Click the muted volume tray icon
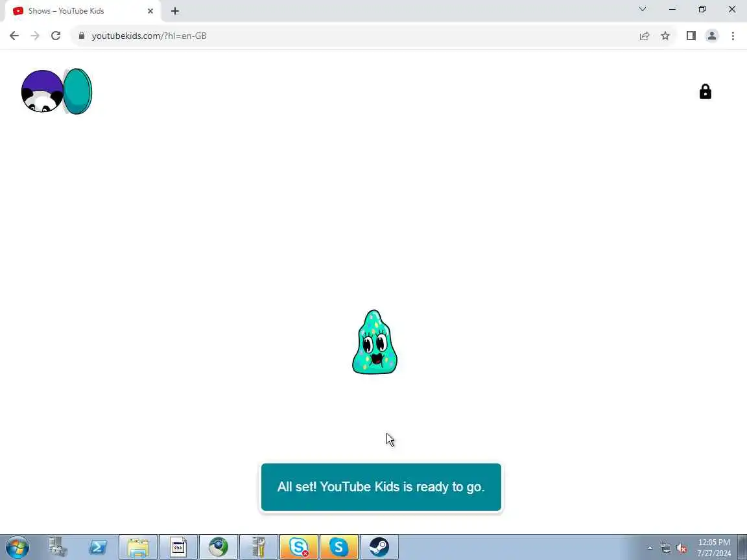The width and height of the screenshot is (747, 560). pos(682,548)
